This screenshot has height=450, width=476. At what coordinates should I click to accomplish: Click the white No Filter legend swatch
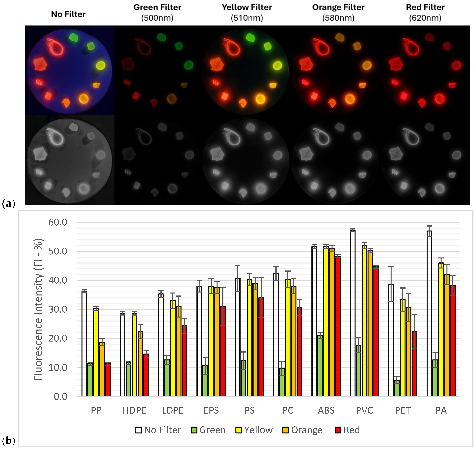(x=139, y=430)
